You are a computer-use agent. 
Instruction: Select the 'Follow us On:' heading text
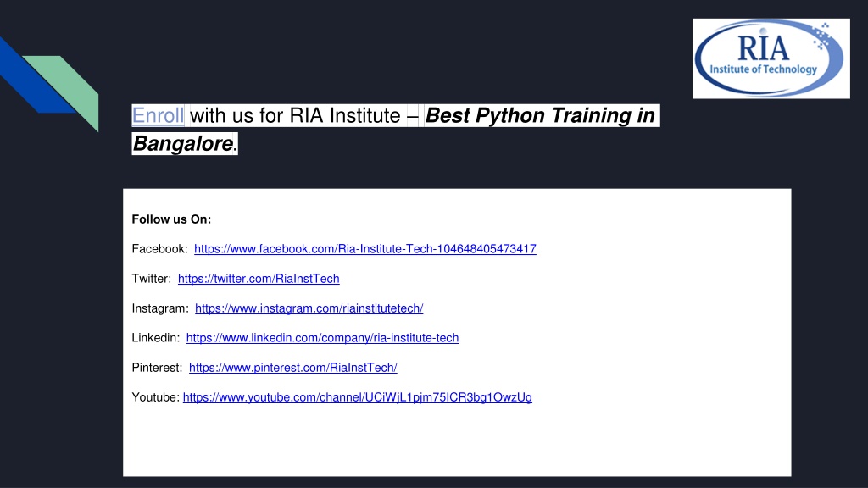pos(171,219)
